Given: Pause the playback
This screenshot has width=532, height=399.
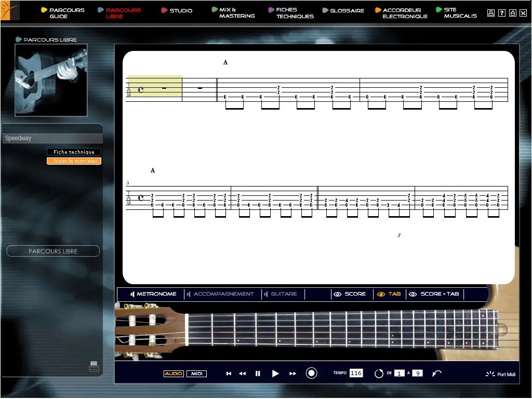Looking at the screenshot, I should coord(258,374).
